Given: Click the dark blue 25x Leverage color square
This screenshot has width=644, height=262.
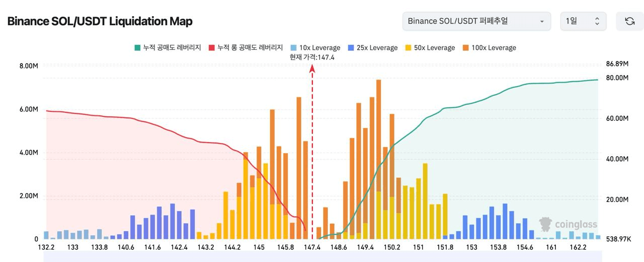Looking at the screenshot, I should click(351, 47).
